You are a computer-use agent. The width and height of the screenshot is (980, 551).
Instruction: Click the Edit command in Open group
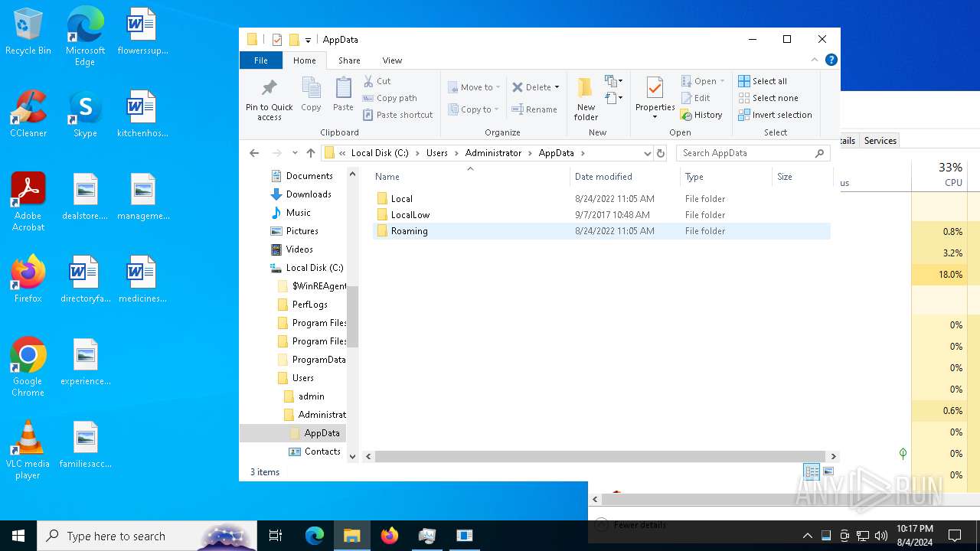click(x=695, y=98)
